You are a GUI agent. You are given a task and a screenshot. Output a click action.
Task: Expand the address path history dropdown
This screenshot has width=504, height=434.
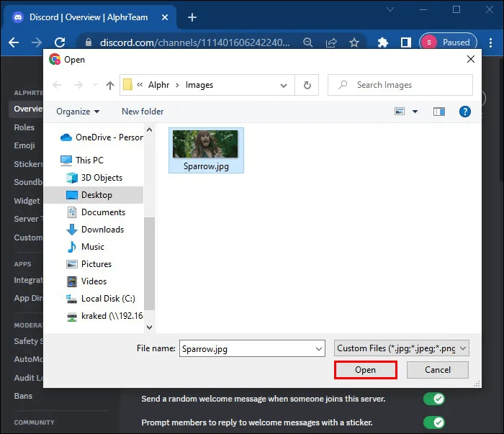click(x=284, y=85)
